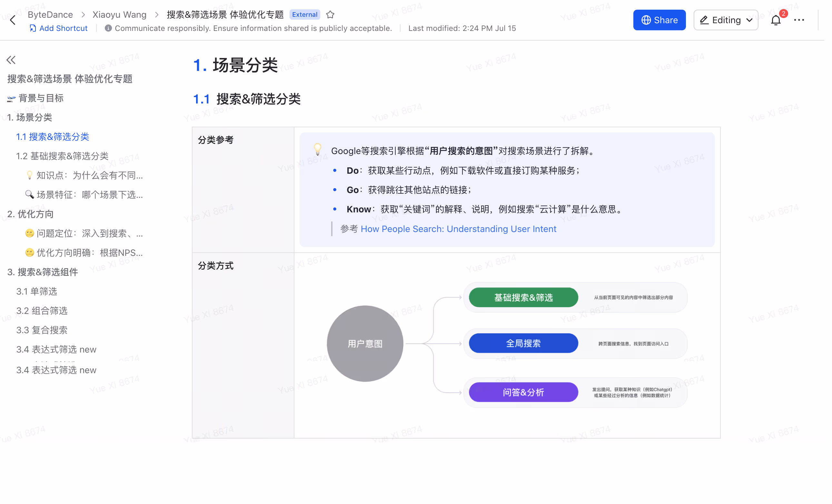Image resolution: width=832 pixels, height=504 pixels.
Task: Click the Add Shortcut bookmark icon
Action: [x=33, y=28]
